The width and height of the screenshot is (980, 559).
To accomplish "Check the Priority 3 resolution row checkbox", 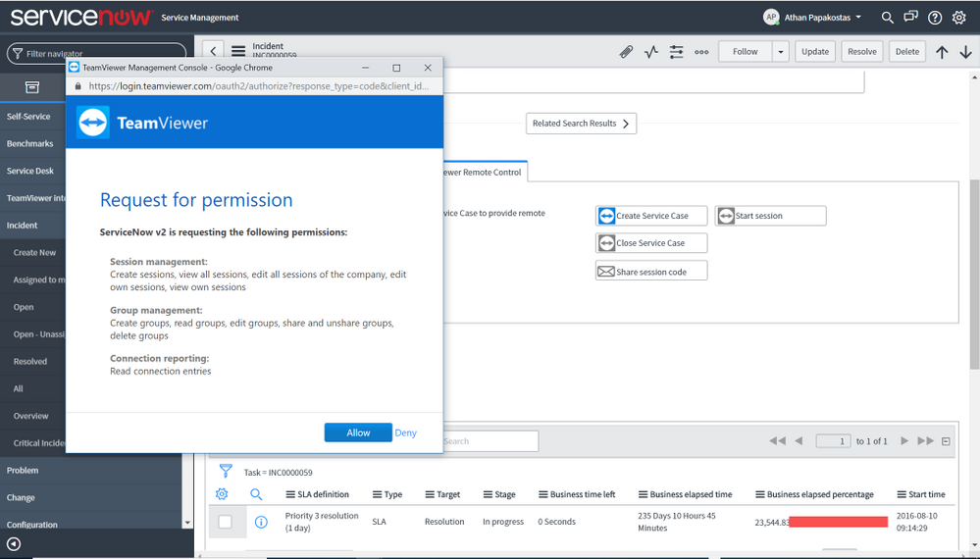I will coord(225,522).
